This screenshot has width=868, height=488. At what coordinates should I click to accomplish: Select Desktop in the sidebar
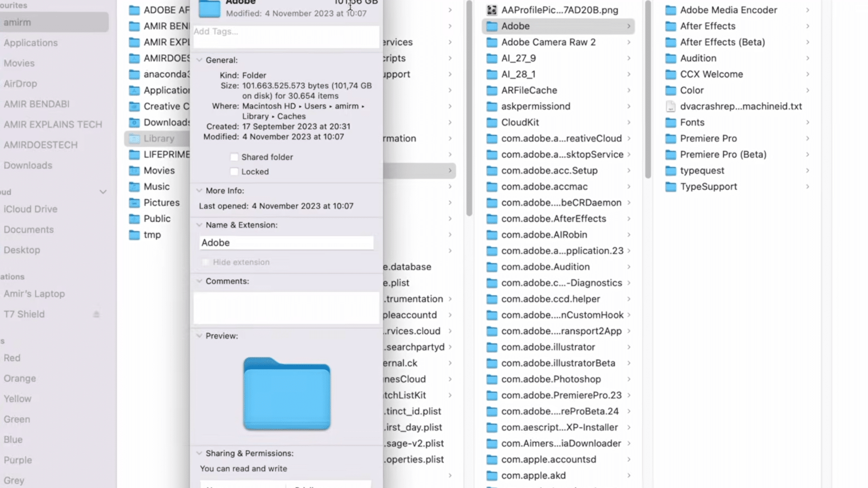click(22, 250)
